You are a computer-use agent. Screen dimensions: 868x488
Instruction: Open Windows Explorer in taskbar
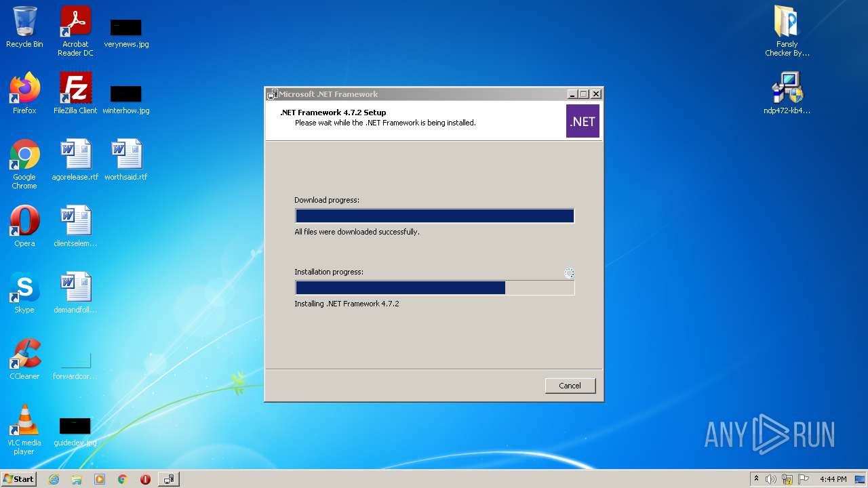77,479
